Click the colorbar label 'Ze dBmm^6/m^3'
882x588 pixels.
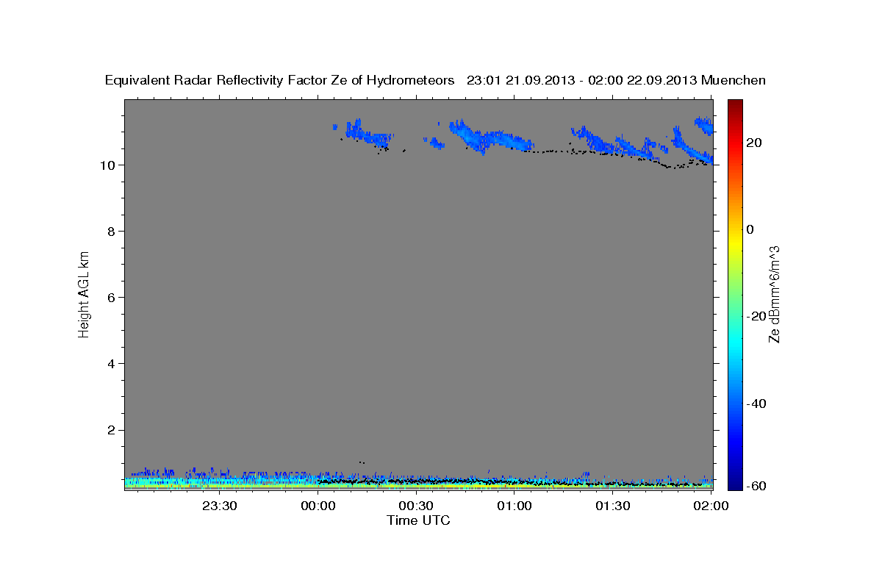(x=774, y=294)
